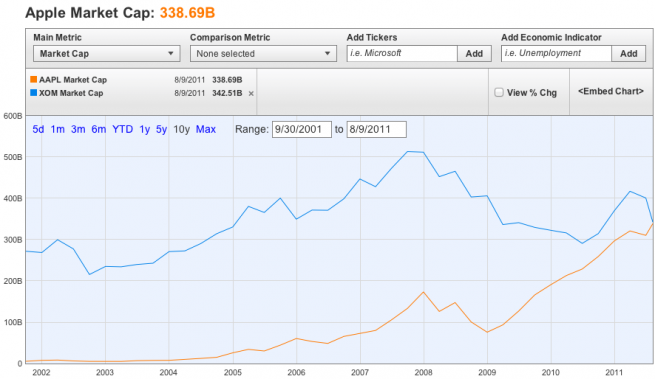Click the range end date field 8/9/2011
Viewport: 655px width, 379px height.
pyautogui.click(x=376, y=130)
